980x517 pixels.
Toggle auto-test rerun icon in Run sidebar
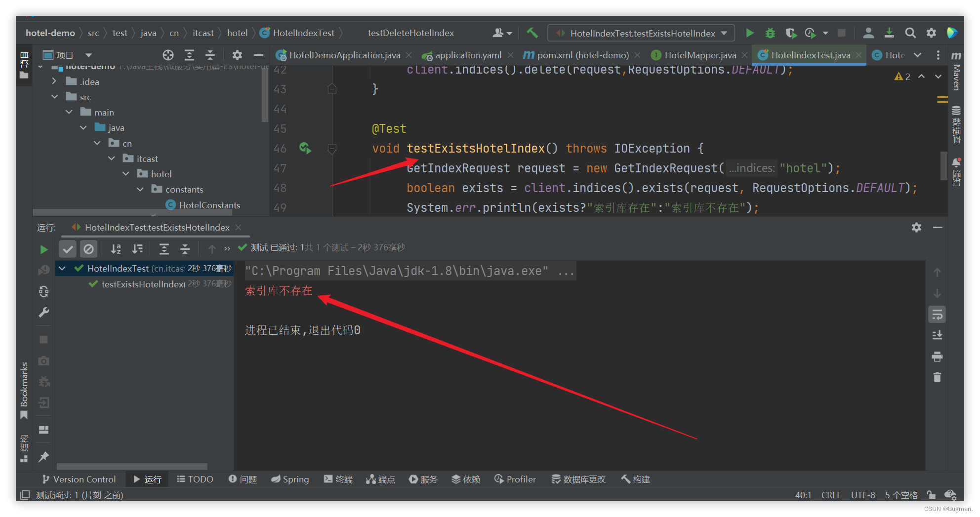[43, 291]
